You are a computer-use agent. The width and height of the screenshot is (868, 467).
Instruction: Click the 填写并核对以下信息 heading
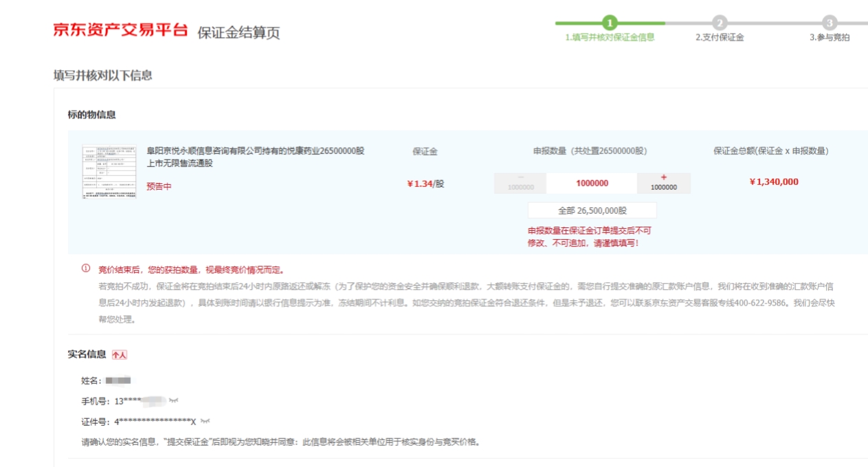[103, 76]
